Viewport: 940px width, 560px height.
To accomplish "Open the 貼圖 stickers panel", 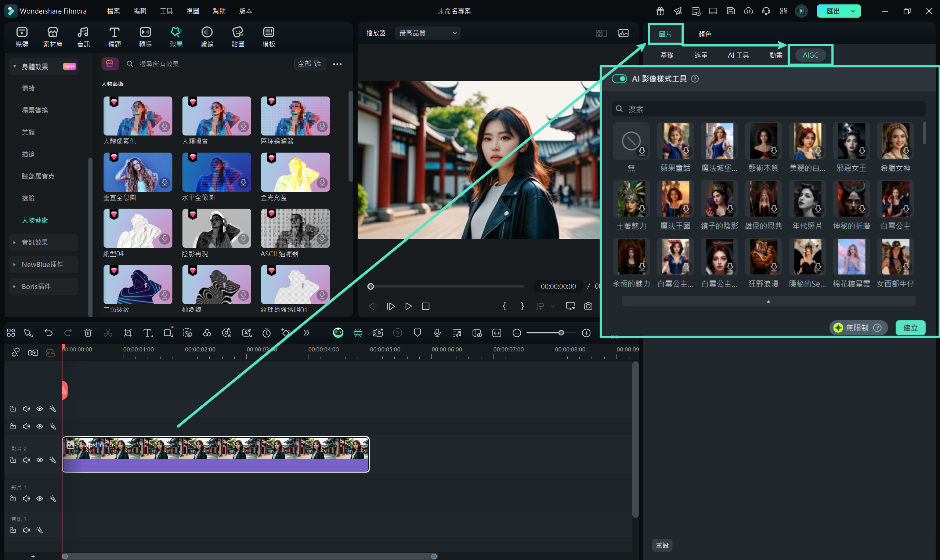I will (x=238, y=37).
